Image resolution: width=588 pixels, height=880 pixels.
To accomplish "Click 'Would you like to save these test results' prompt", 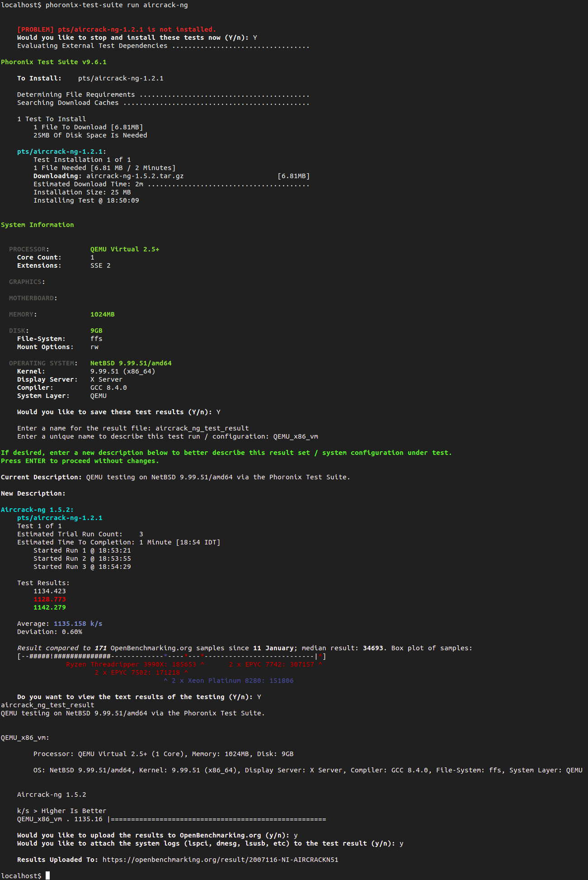I will (x=119, y=412).
